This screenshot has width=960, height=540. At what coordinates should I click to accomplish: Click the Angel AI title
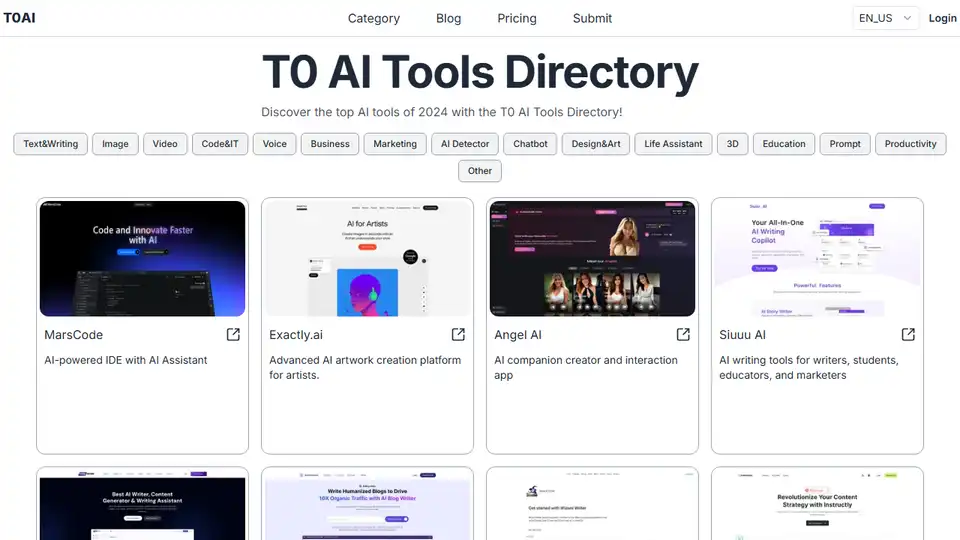click(518, 335)
